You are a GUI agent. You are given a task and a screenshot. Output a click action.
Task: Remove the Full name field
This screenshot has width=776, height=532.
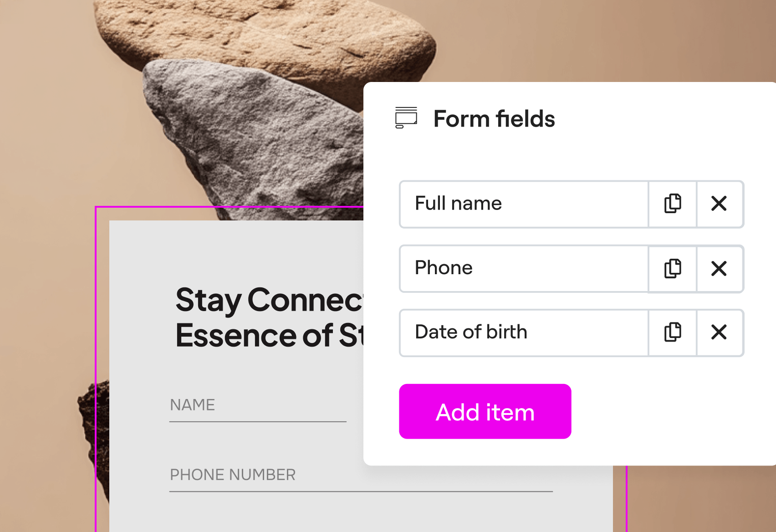pos(719,204)
